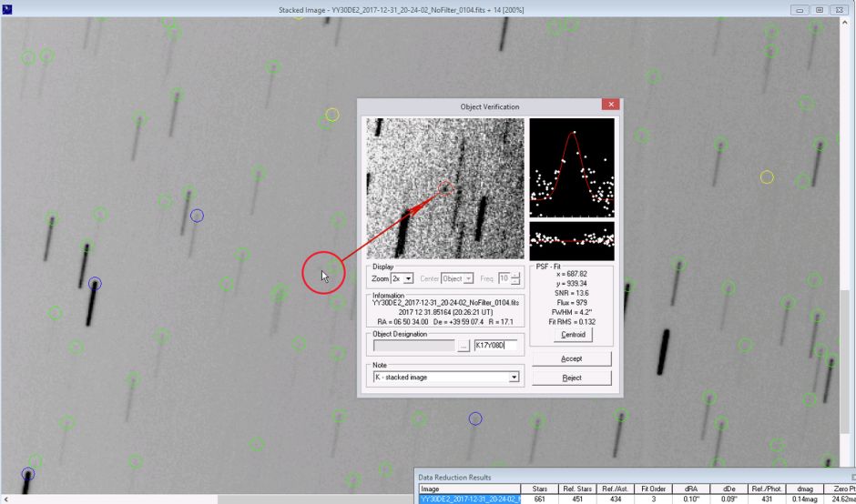Click the application icon in the title bar
Screen dimensions: 856x504
coord(7,9)
